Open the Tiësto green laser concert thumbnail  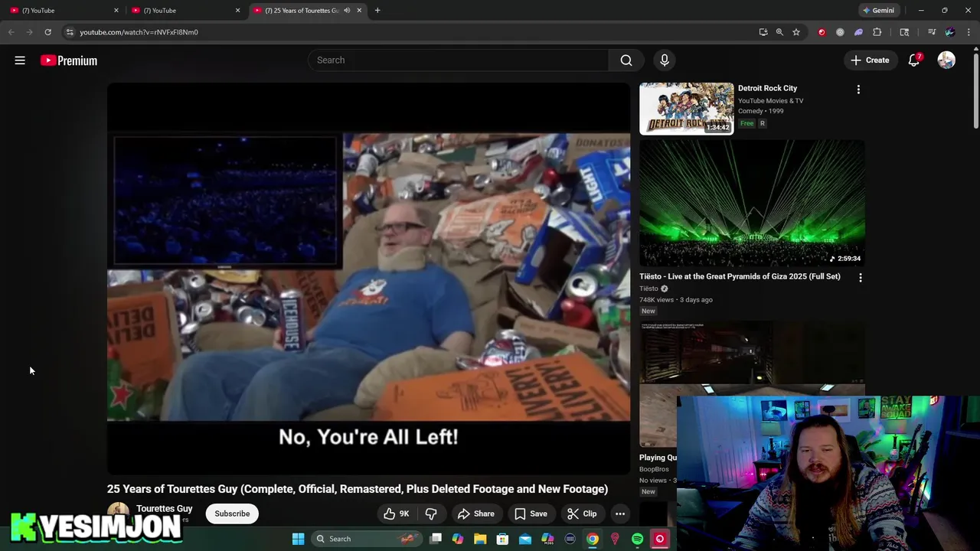(753, 203)
